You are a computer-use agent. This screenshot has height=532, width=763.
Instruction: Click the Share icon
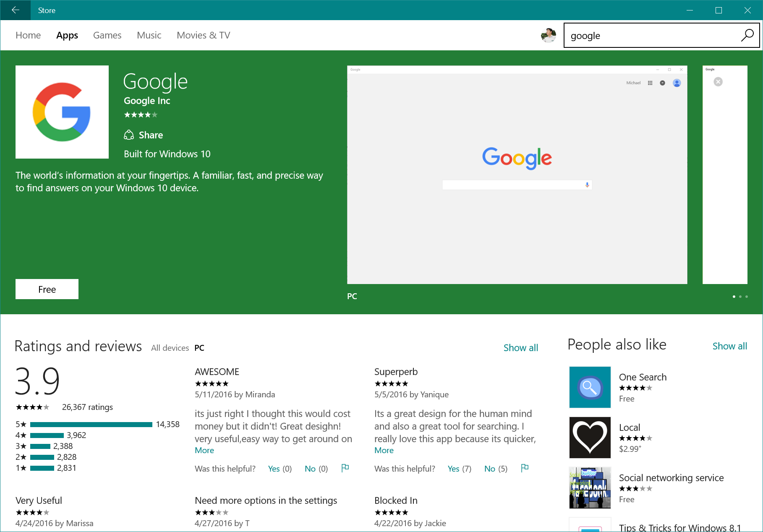click(x=129, y=135)
